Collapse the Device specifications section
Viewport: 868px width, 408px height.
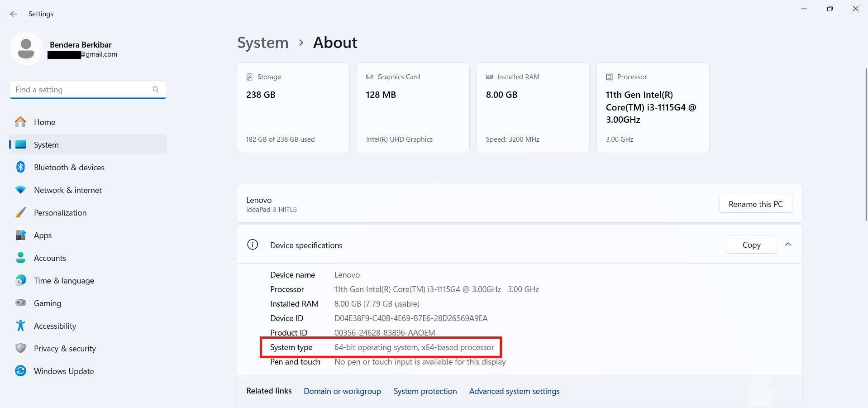pyautogui.click(x=788, y=245)
